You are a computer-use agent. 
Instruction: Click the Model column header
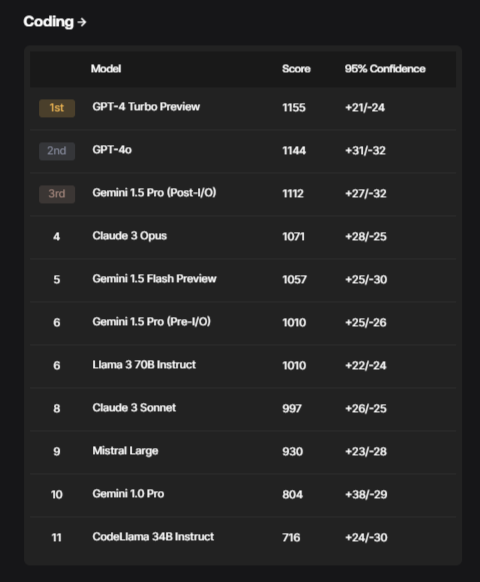106,69
